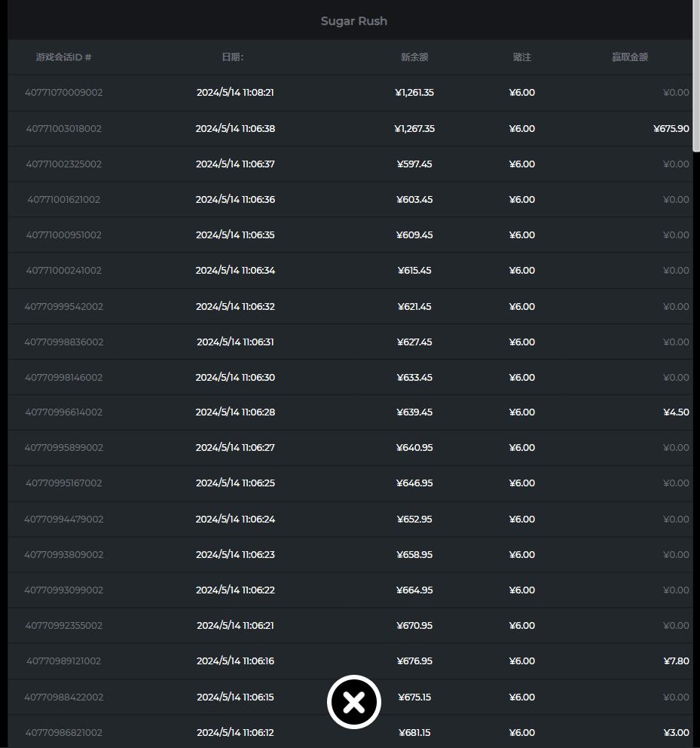
Task: Click balance ¥639.45
Action: (x=414, y=412)
